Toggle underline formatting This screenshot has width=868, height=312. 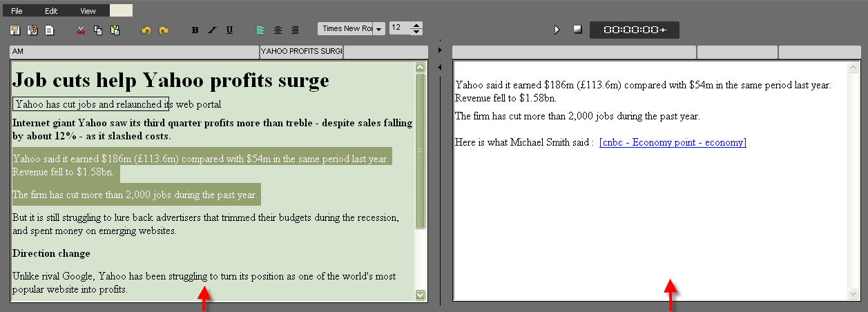pos(229,30)
